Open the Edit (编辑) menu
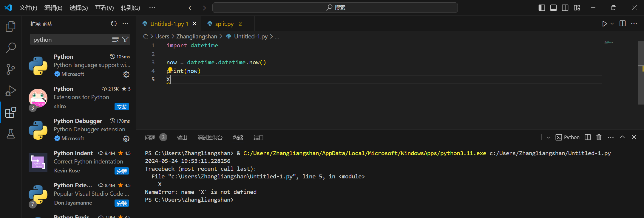Image resolution: width=644 pixels, height=218 pixels. 53,8
